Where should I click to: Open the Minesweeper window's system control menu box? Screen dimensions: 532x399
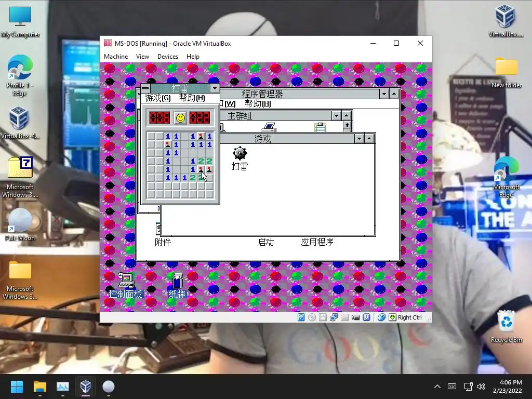pos(145,88)
